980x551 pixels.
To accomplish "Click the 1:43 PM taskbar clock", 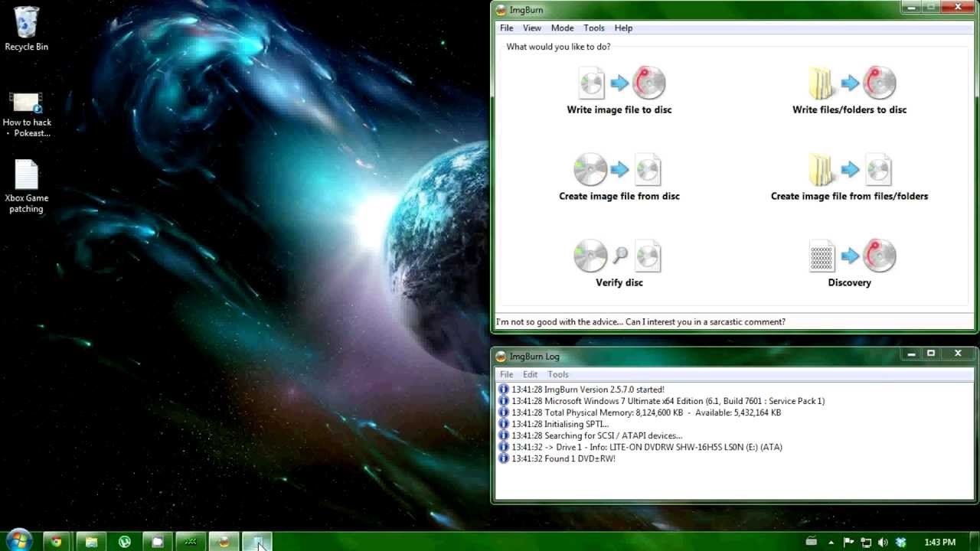I will click(939, 543).
